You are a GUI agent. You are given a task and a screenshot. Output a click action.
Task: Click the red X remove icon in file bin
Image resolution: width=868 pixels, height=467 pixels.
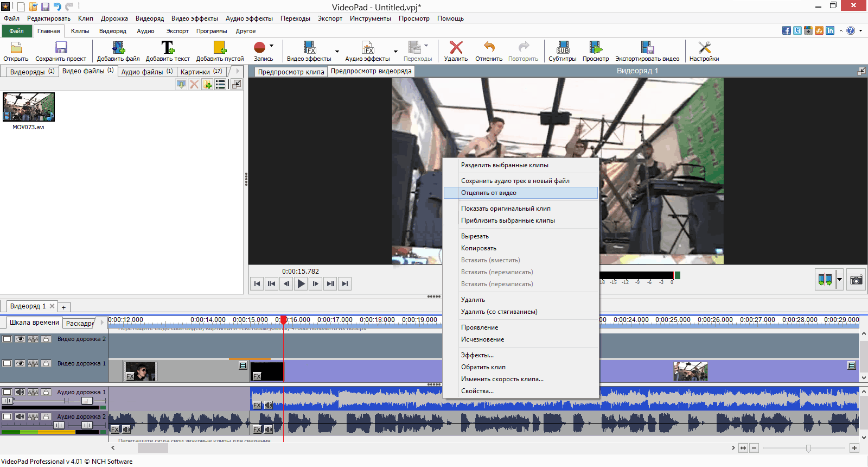(x=194, y=84)
